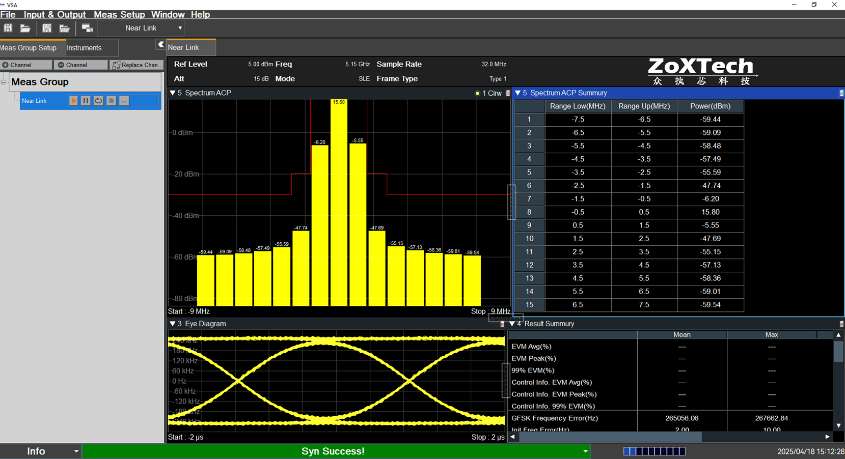Select row 1 in the ACP Summary table
Screen dimensions: 845x459
coord(529,120)
